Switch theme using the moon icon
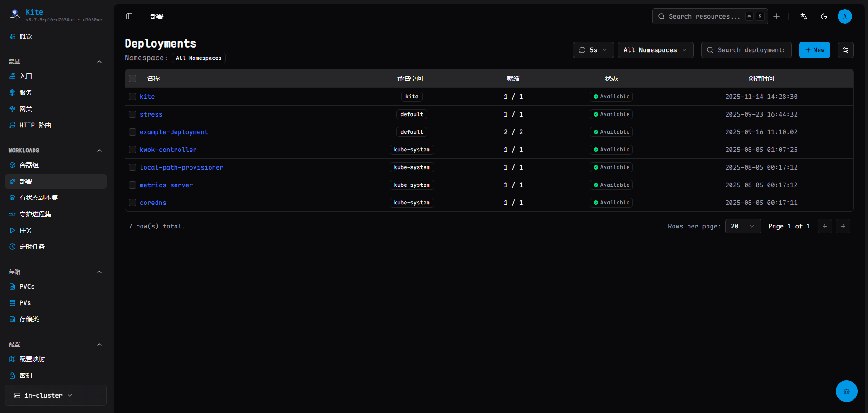This screenshot has width=868, height=413. [x=824, y=16]
